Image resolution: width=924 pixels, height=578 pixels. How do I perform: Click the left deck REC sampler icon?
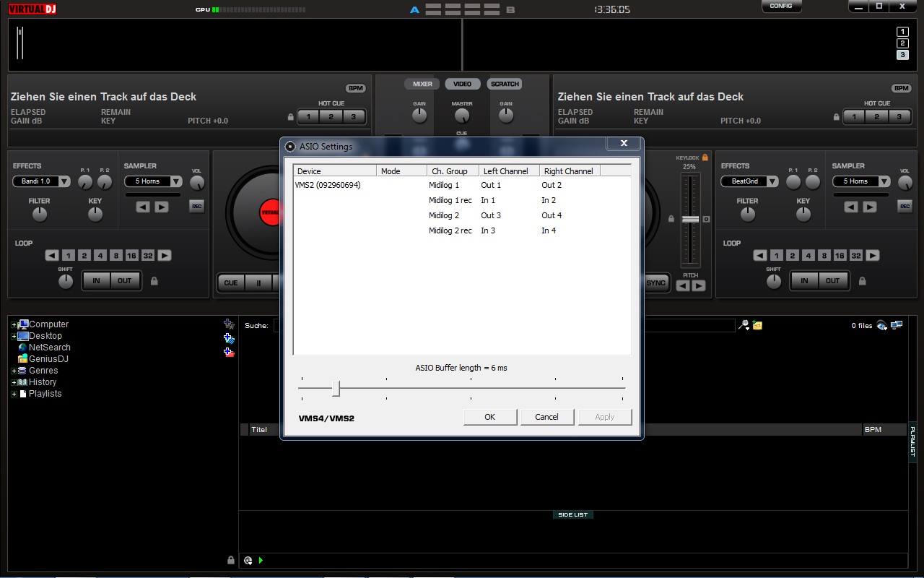(196, 207)
